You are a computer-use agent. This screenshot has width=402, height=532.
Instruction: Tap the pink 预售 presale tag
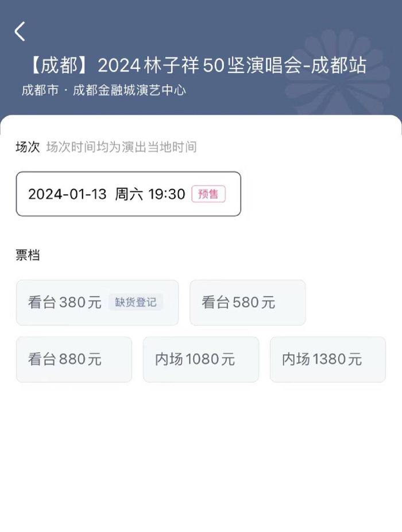point(208,194)
